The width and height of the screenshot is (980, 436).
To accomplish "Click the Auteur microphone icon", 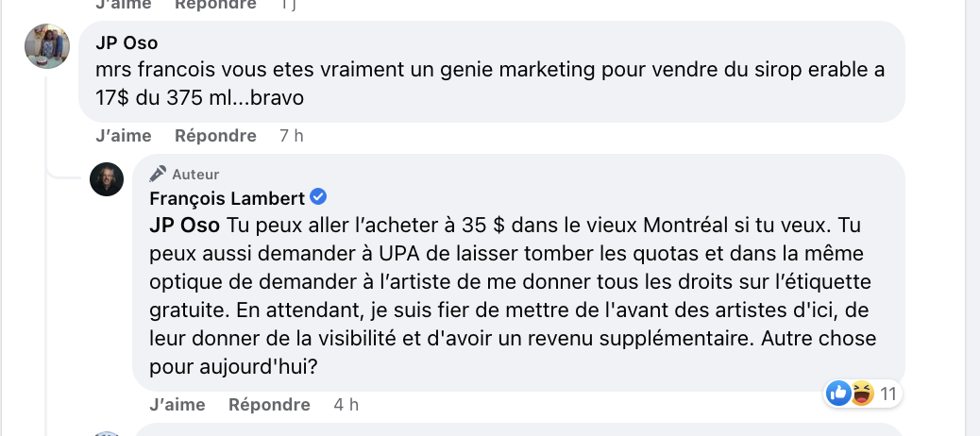I will tap(158, 174).
